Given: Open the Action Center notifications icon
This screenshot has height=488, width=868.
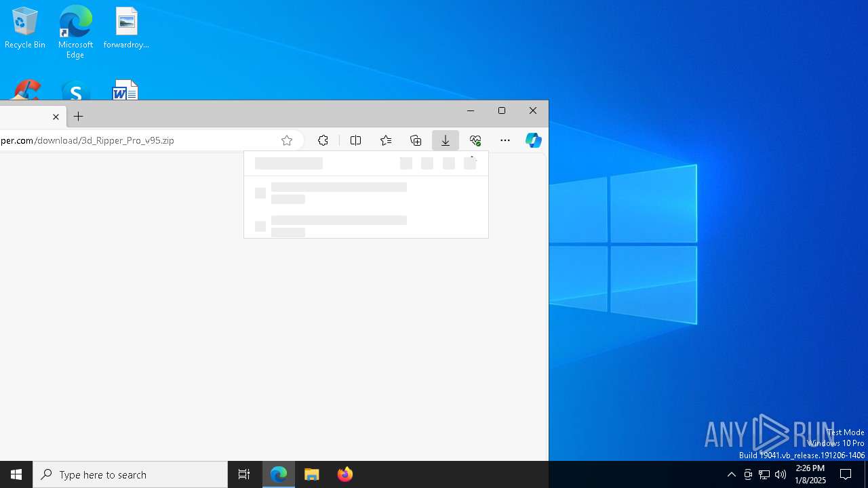Looking at the screenshot, I should tap(846, 474).
